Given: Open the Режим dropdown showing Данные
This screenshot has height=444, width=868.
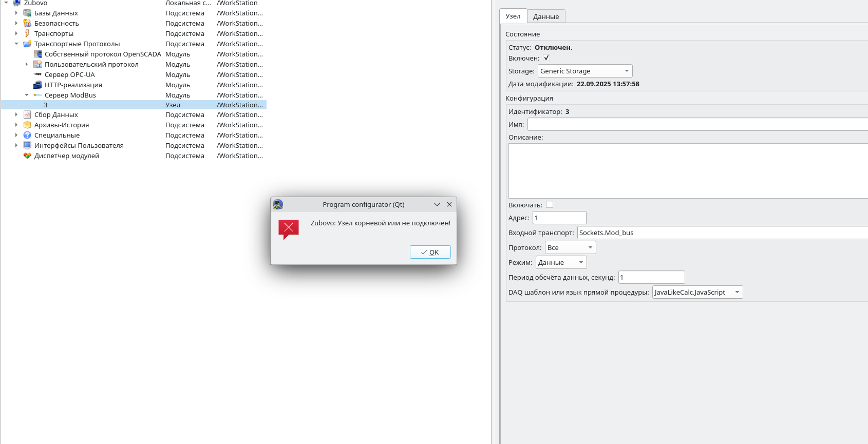Looking at the screenshot, I should [x=561, y=262].
